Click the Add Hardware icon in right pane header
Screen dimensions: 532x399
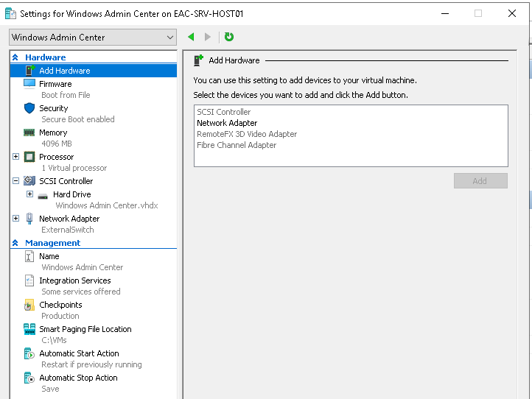click(198, 60)
